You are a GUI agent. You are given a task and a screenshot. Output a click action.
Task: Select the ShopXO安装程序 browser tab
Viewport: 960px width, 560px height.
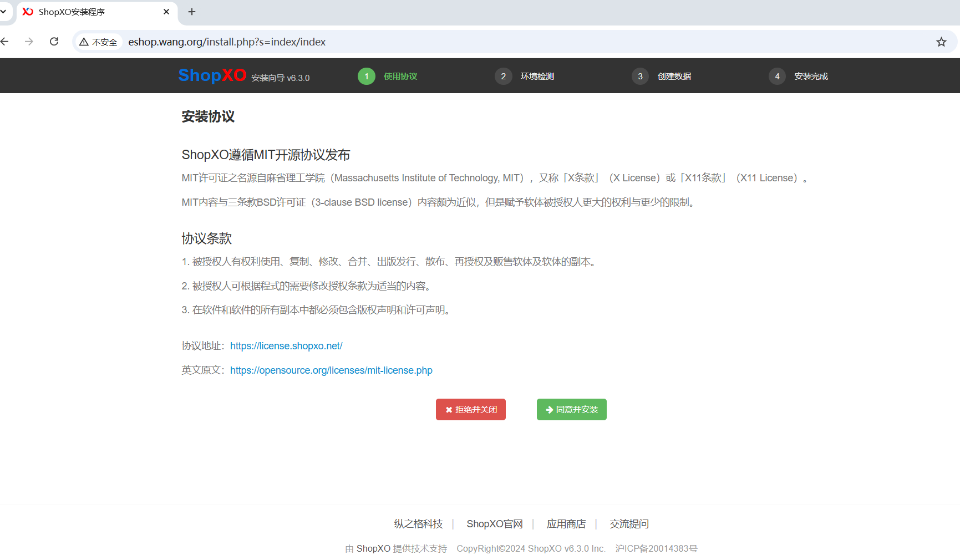pos(96,12)
